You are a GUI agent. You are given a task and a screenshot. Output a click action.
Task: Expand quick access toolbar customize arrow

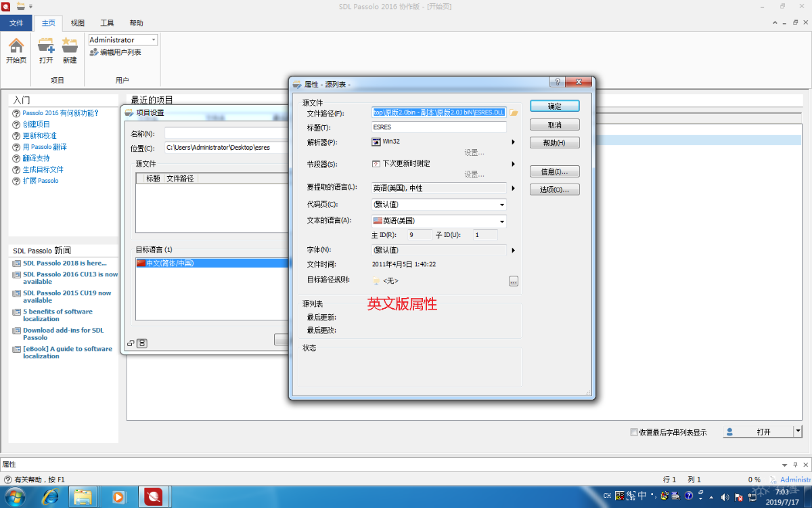pyautogui.click(x=30, y=6)
